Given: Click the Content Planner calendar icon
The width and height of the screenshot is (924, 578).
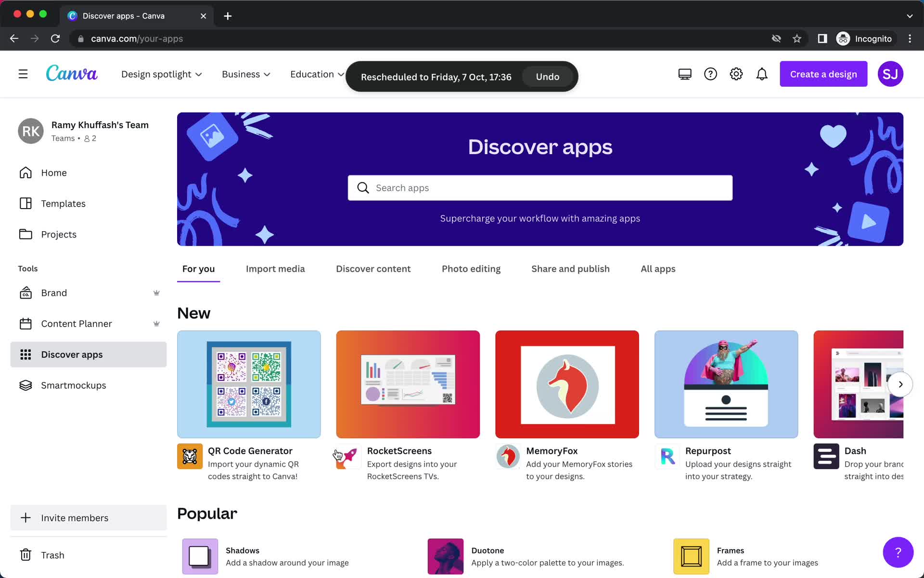Looking at the screenshot, I should point(26,324).
